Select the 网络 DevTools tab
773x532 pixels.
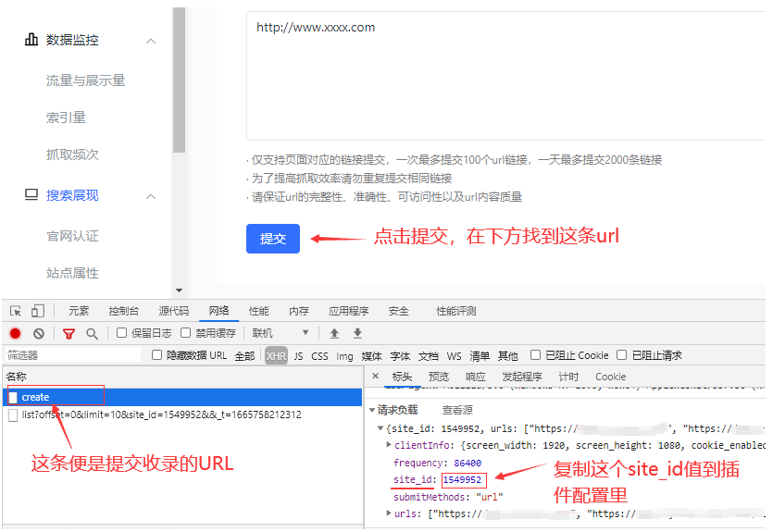click(x=218, y=311)
